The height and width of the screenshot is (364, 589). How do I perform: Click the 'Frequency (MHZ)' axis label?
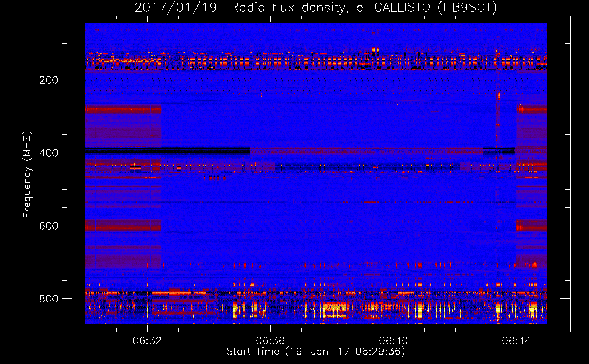pyautogui.click(x=27, y=174)
